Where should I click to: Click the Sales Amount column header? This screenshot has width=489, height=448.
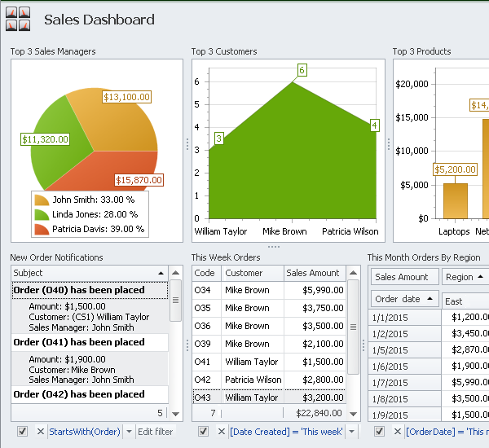pyautogui.click(x=313, y=274)
